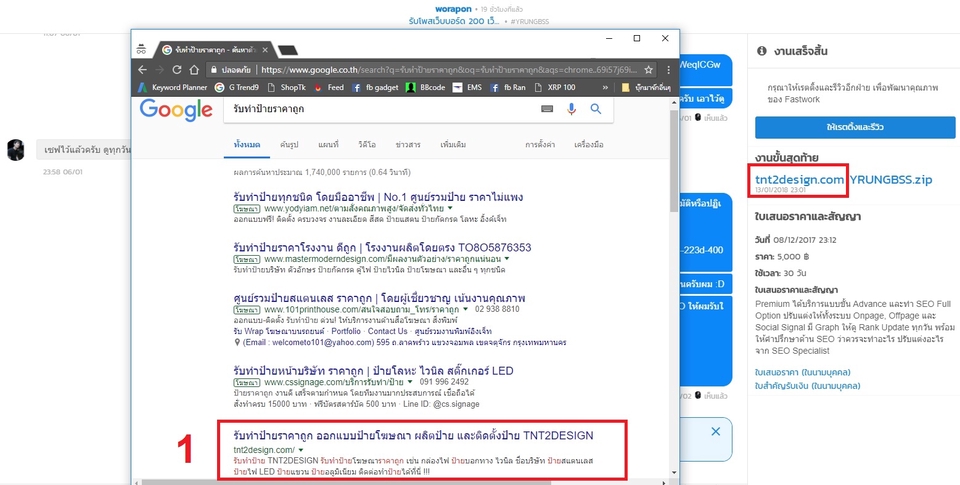Switch to the ข่าวสาร news tab
The width and height of the screenshot is (960, 485).
[x=408, y=145]
